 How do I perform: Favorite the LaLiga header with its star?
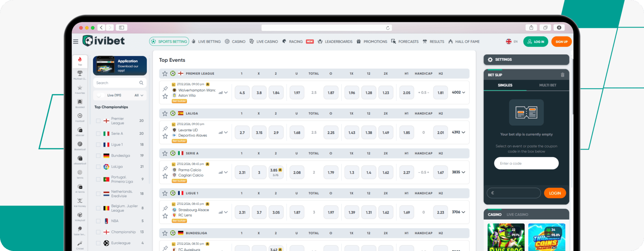tap(165, 113)
